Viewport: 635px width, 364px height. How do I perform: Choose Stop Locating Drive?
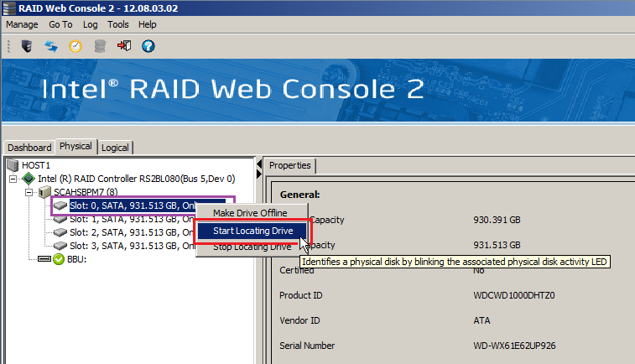click(252, 247)
